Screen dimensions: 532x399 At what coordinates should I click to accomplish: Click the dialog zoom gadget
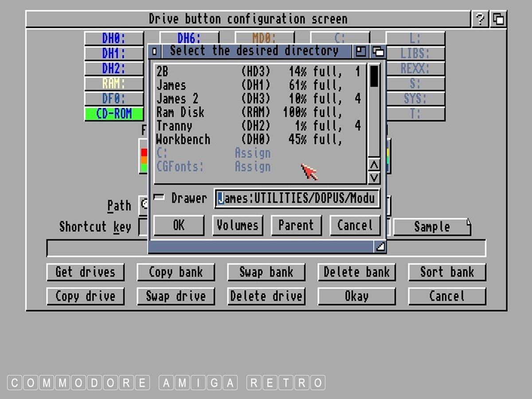[361, 51]
